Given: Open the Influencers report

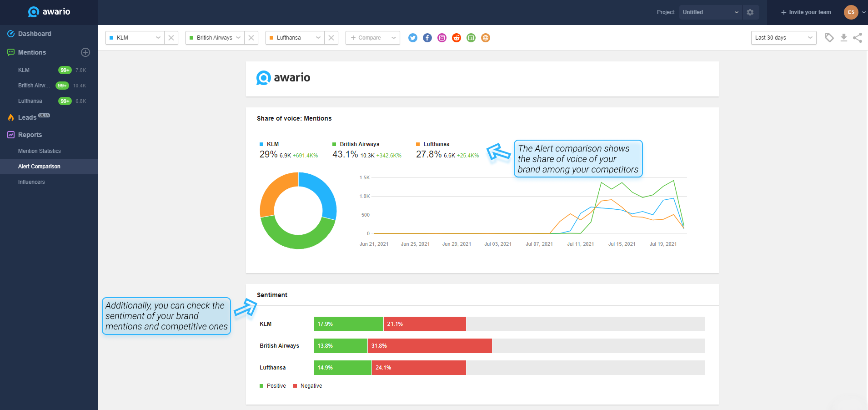Looking at the screenshot, I should pos(31,182).
